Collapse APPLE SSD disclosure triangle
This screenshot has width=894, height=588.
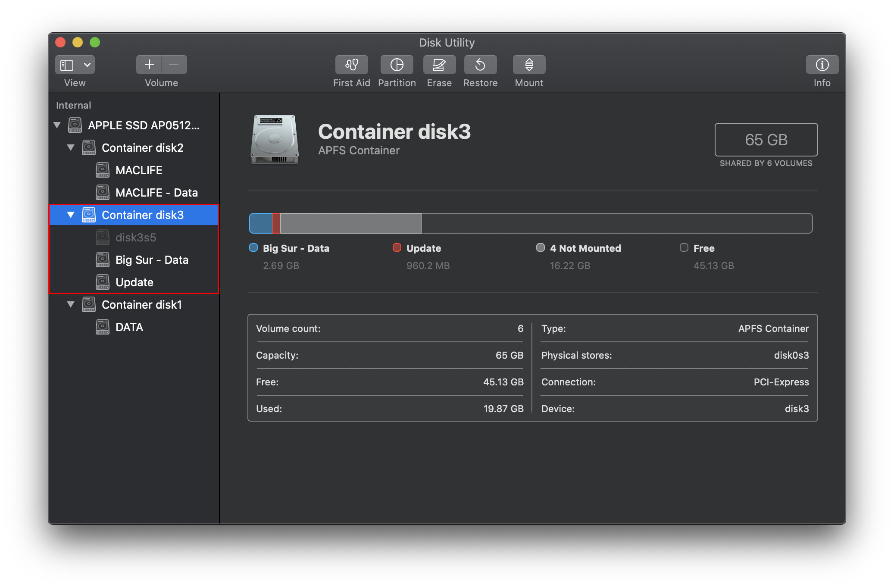pyautogui.click(x=57, y=125)
